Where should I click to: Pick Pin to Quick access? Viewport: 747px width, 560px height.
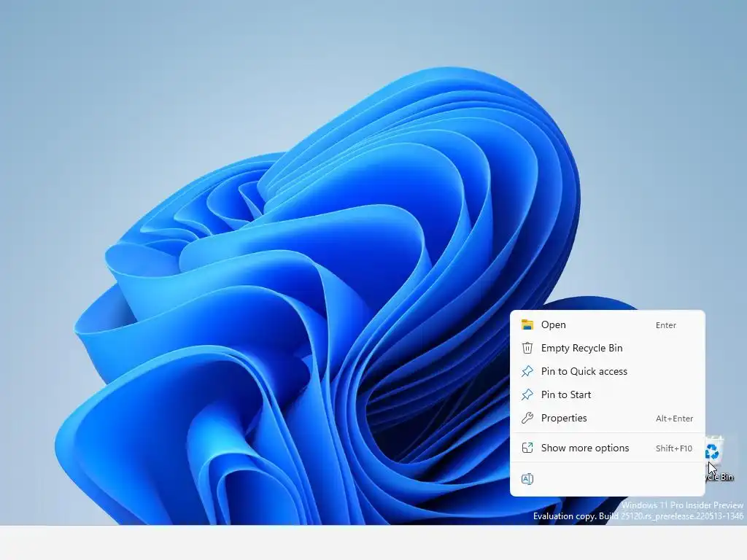[607, 371]
